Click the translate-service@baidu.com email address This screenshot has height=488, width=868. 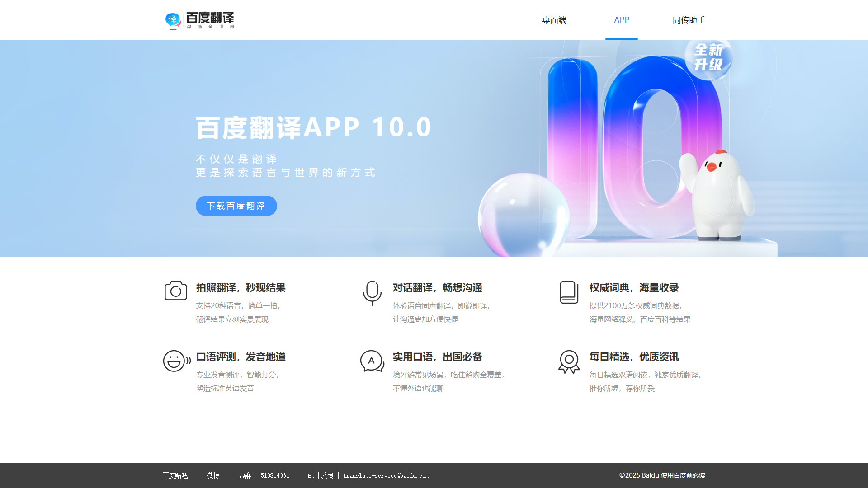click(x=386, y=475)
